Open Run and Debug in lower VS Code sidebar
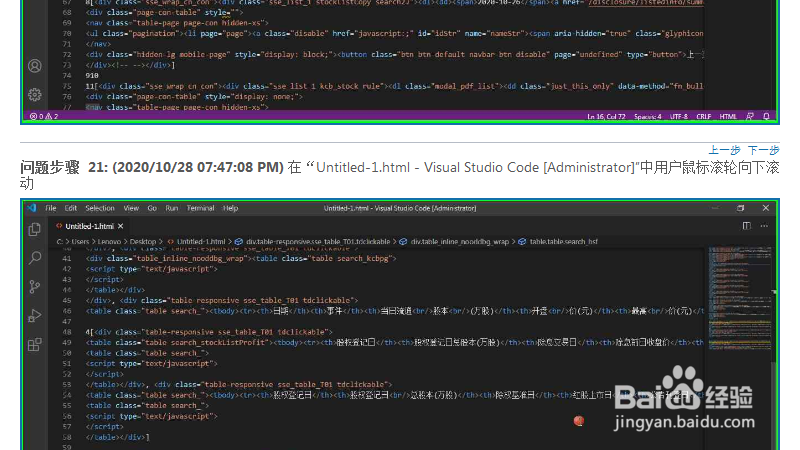Viewport: 800px width, 450px height. click(x=35, y=316)
